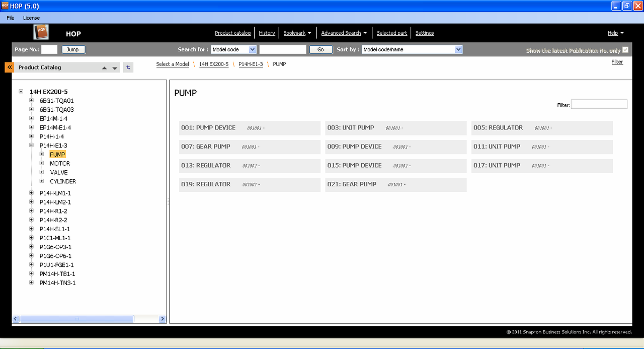This screenshot has height=349, width=644.
Task: Open 019: REGULATOR
Action: point(250,184)
